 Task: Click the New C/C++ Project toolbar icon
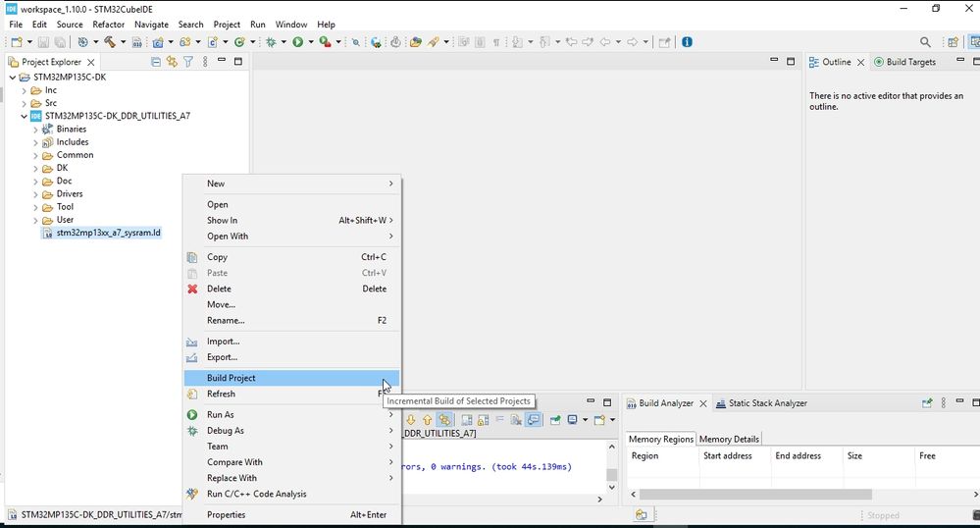pyautogui.click(x=158, y=42)
